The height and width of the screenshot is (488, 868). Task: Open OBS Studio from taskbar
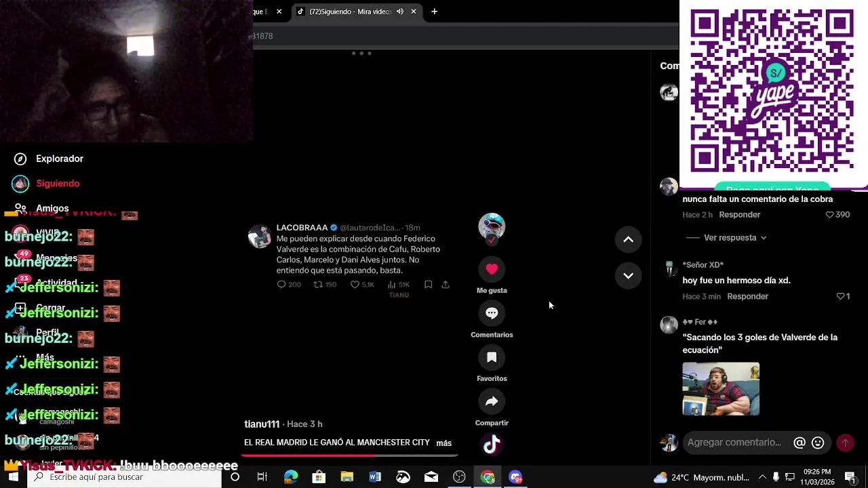point(459,477)
